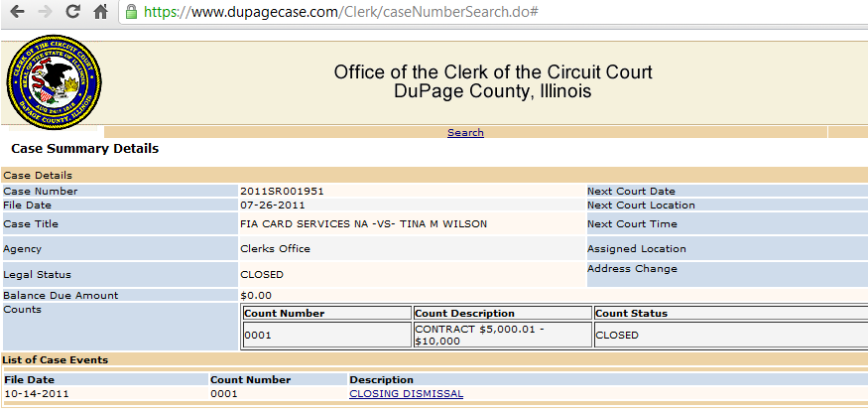
Task: Click the Case Details section header
Action: tap(38, 175)
